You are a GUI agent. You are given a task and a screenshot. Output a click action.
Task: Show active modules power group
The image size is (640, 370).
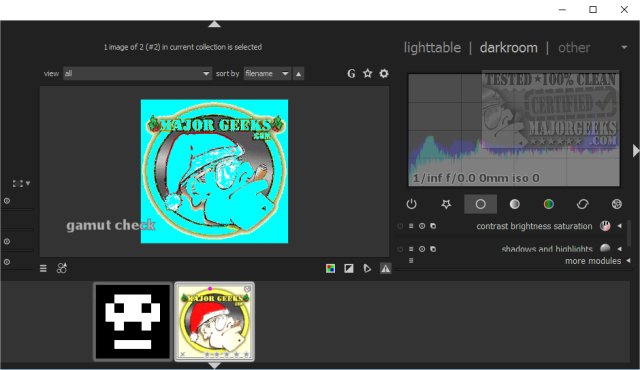click(411, 204)
